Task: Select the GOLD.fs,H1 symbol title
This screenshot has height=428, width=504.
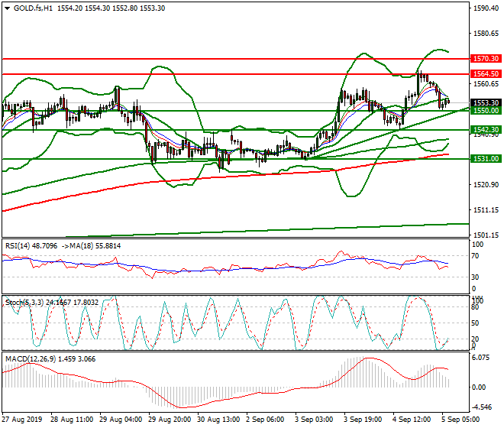Action: (x=33, y=8)
